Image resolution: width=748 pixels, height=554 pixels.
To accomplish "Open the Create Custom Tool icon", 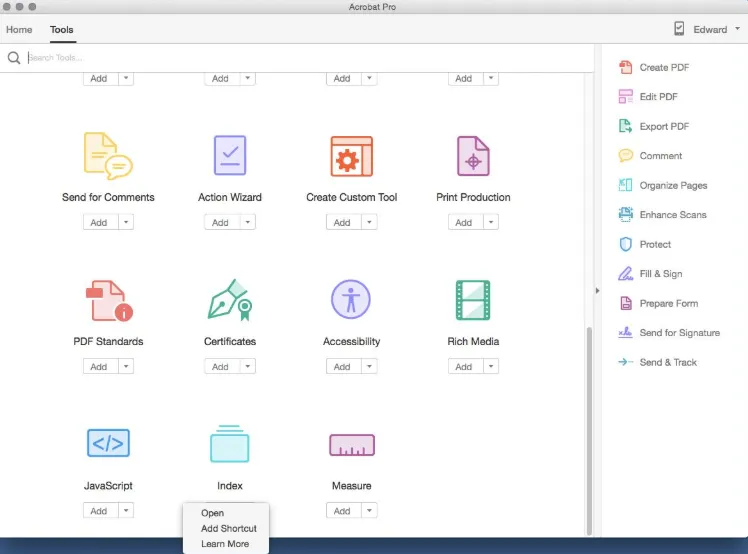I will (352, 156).
